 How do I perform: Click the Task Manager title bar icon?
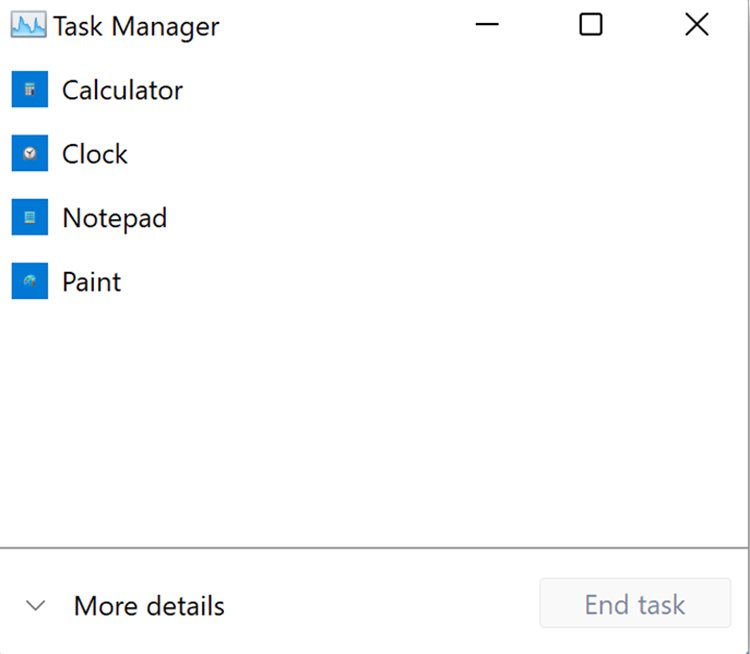(x=29, y=26)
